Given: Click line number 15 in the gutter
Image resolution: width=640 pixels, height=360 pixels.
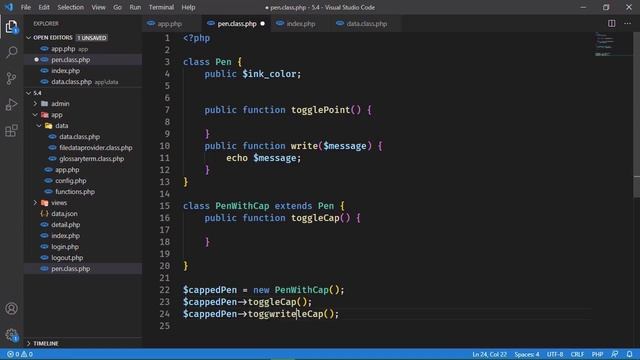Looking at the screenshot, I should click(x=164, y=206).
